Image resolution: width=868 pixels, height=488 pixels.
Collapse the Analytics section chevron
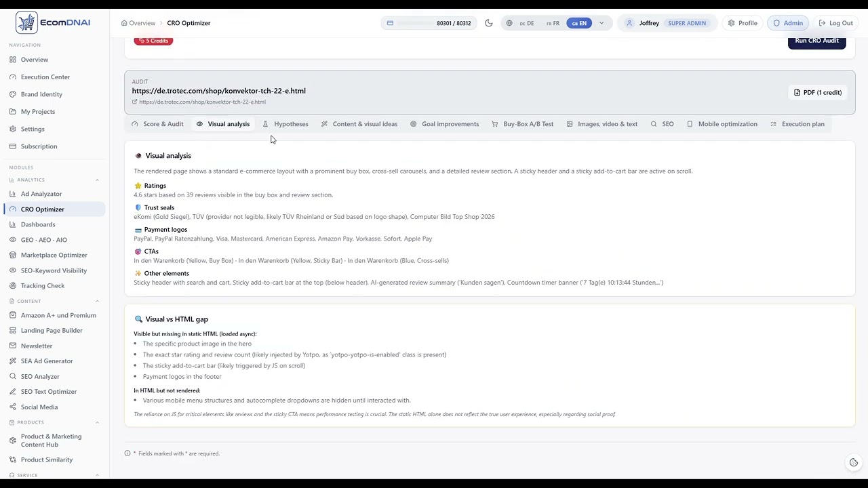pyautogui.click(x=97, y=180)
